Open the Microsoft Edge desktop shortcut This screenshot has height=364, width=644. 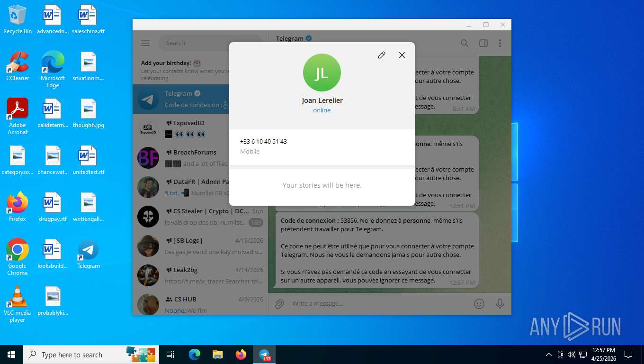point(53,70)
